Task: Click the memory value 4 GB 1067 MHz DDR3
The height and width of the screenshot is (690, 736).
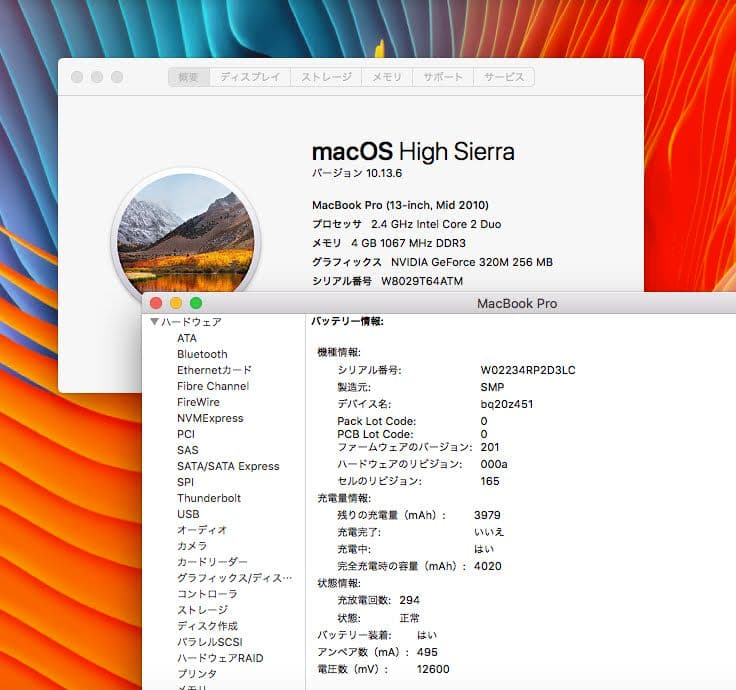Action: click(408, 243)
